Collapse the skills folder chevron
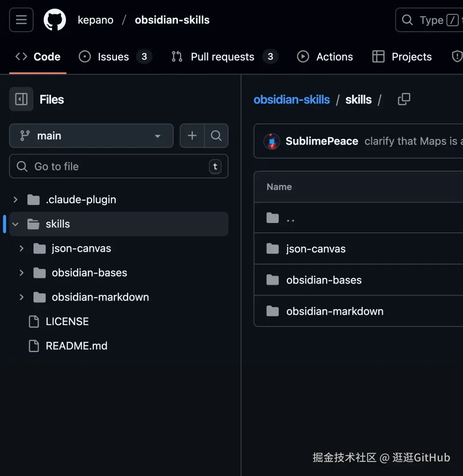The width and height of the screenshot is (463, 476). tap(15, 224)
